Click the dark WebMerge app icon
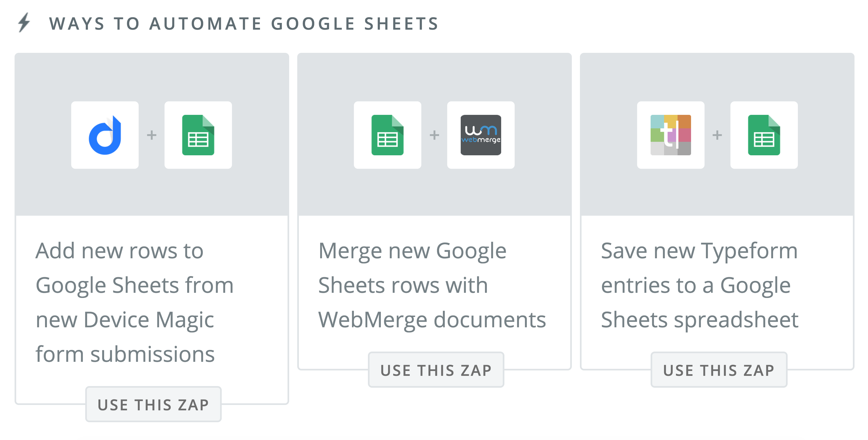This screenshot has height=440, width=868. click(x=480, y=135)
